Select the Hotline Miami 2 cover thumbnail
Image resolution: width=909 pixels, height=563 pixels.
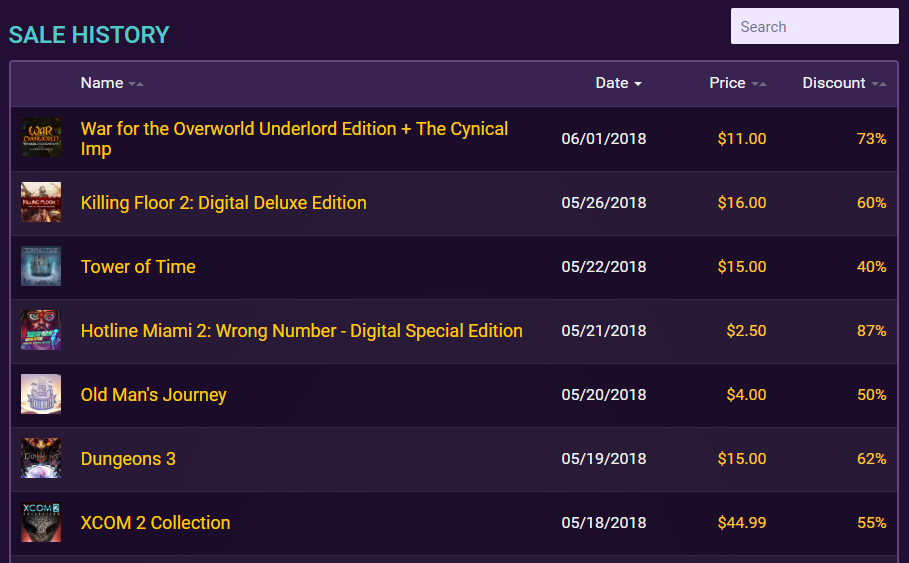point(41,330)
